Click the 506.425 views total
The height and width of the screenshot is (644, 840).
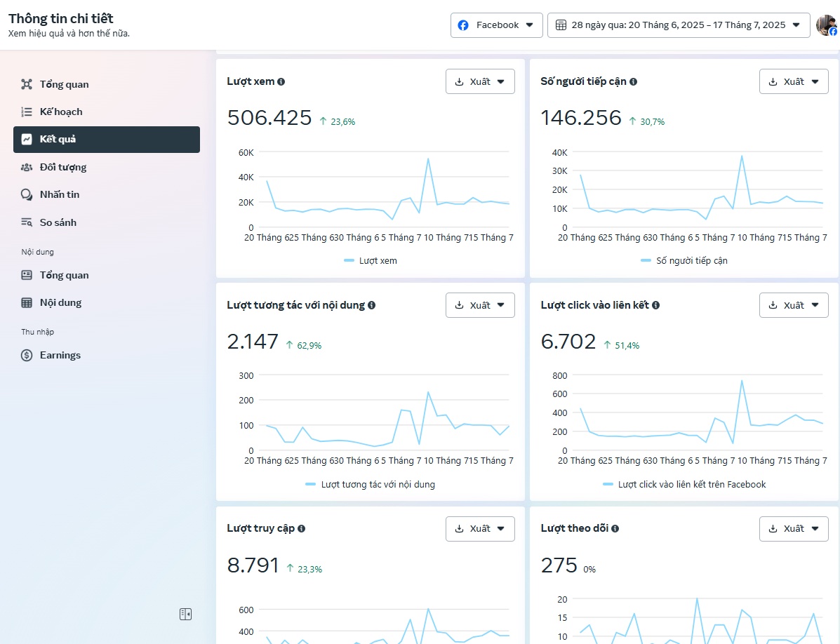click(269, 118)
